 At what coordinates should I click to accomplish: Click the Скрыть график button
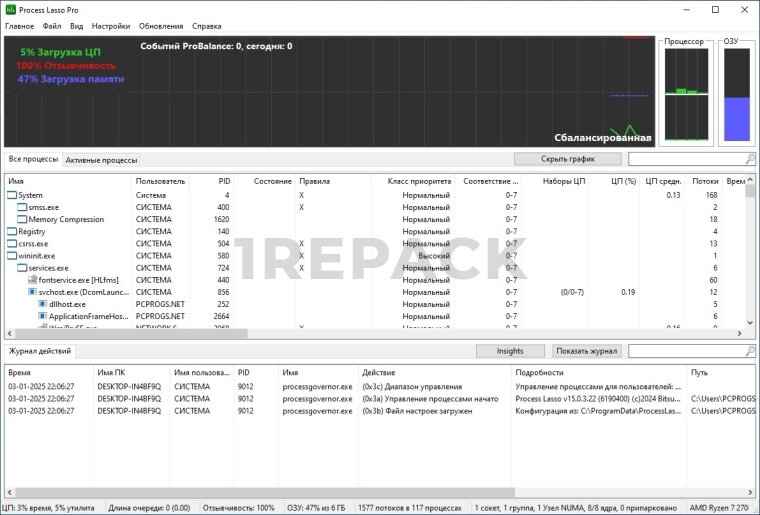[x=567, y=159]
